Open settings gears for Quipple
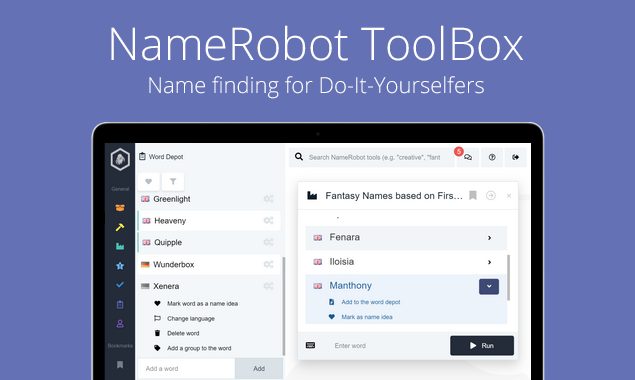The image size is (635, 380). tap(268, 242)
